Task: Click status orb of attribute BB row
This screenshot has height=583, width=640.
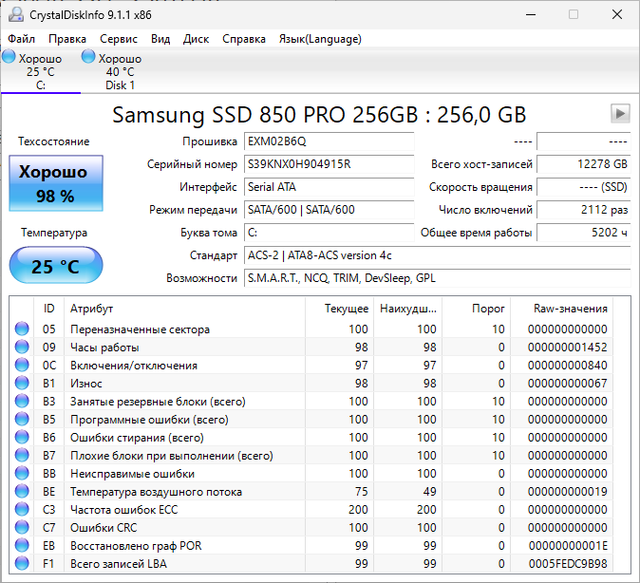Action: [22, 473]
